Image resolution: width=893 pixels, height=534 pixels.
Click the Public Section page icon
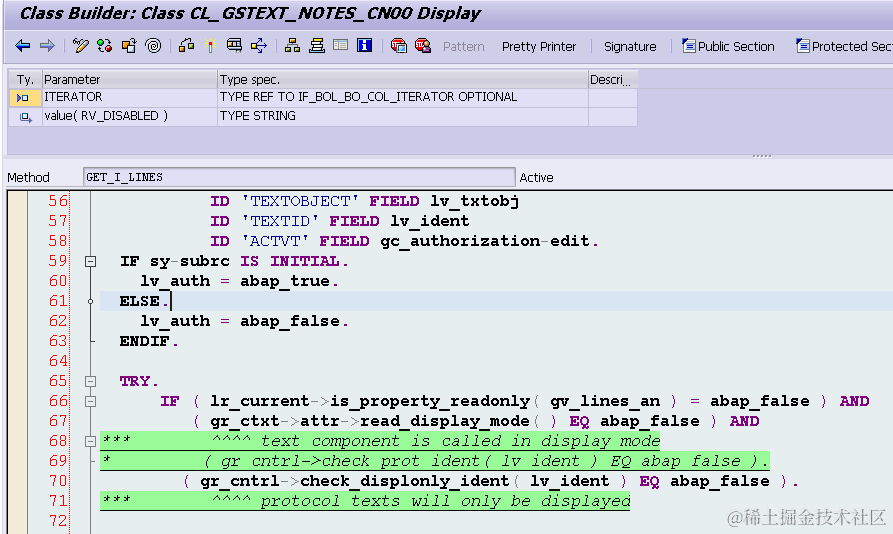(689, 46)
